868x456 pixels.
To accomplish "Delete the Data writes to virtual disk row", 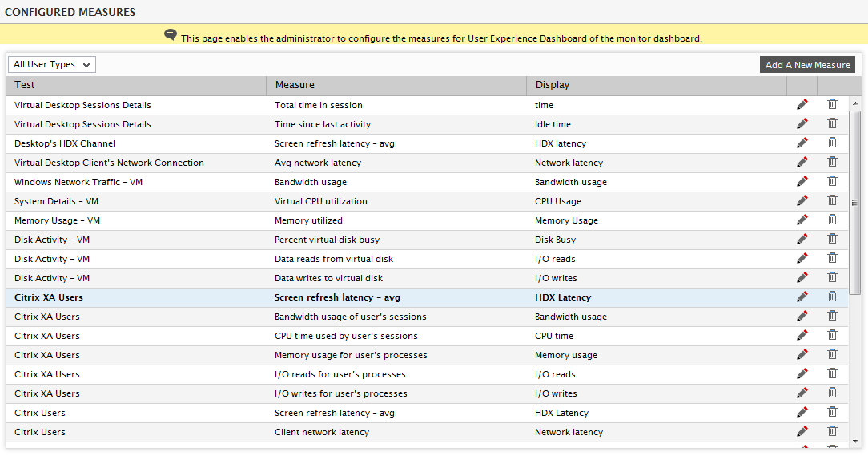I will click(x=832, y=277).
